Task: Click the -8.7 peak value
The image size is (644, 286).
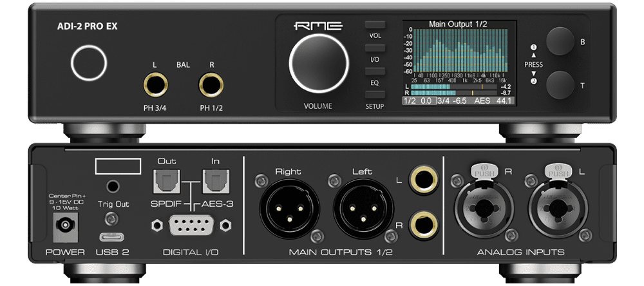Action: (x=505, y=93)
